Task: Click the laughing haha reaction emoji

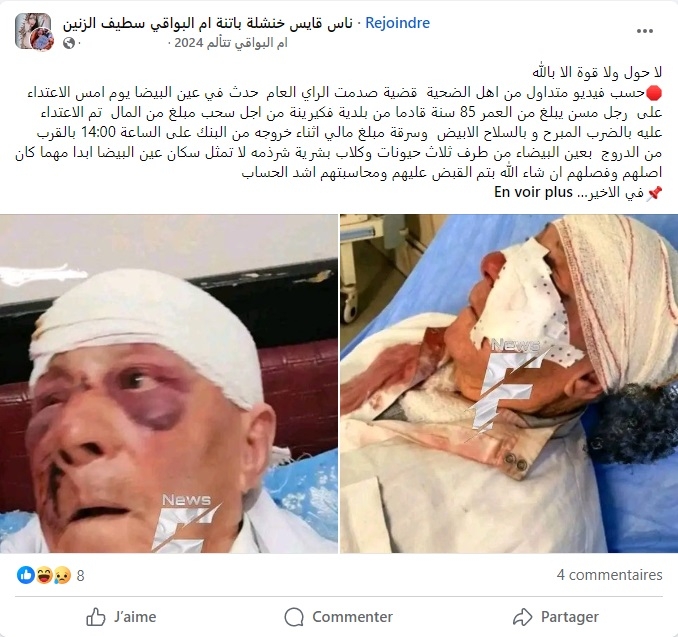Action: [x=44, y=575]
